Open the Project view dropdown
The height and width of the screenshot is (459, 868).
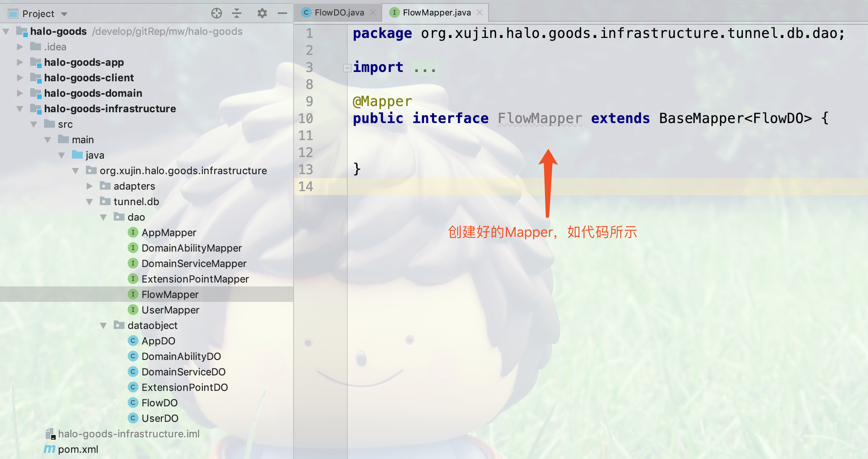(x=65, y=14)
